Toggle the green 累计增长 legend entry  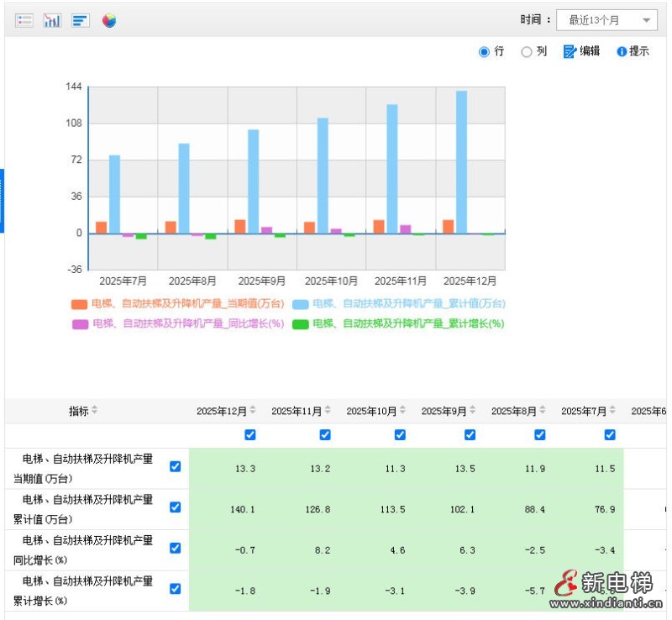[x=300, y=323]
